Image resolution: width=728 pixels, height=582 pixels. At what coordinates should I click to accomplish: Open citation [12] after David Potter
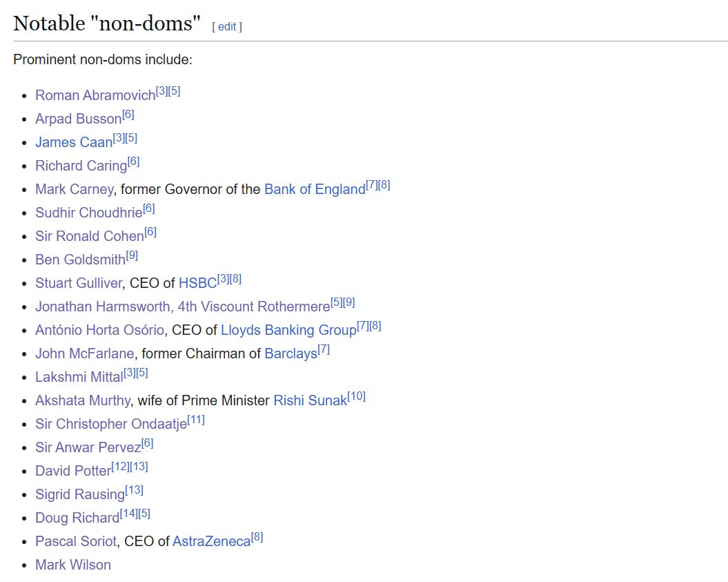(x=121, y=467)
